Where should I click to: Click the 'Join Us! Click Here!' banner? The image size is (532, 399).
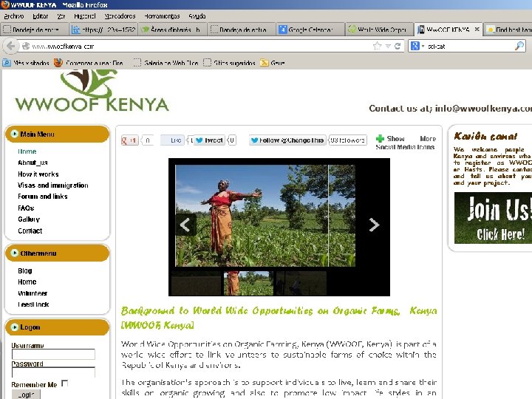[493, 218]
